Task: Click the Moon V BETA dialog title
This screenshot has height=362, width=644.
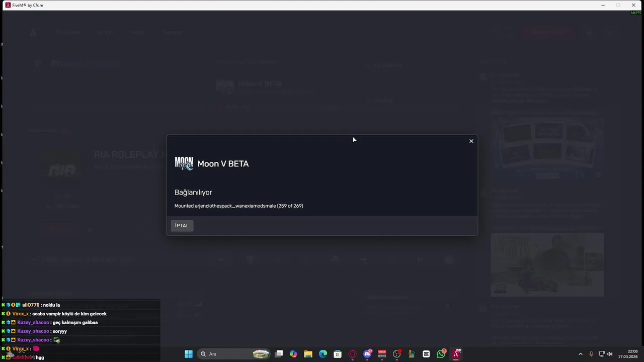Action: 223,164
